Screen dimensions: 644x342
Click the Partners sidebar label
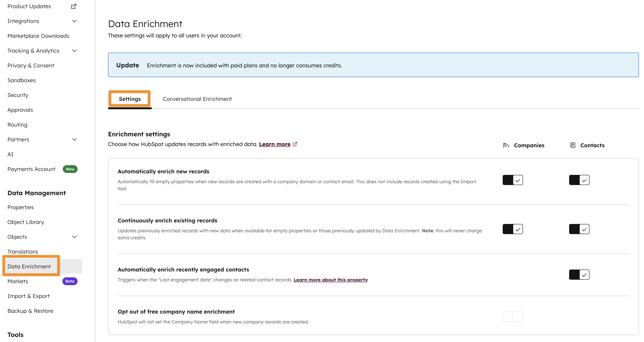(x=18, y=139)
